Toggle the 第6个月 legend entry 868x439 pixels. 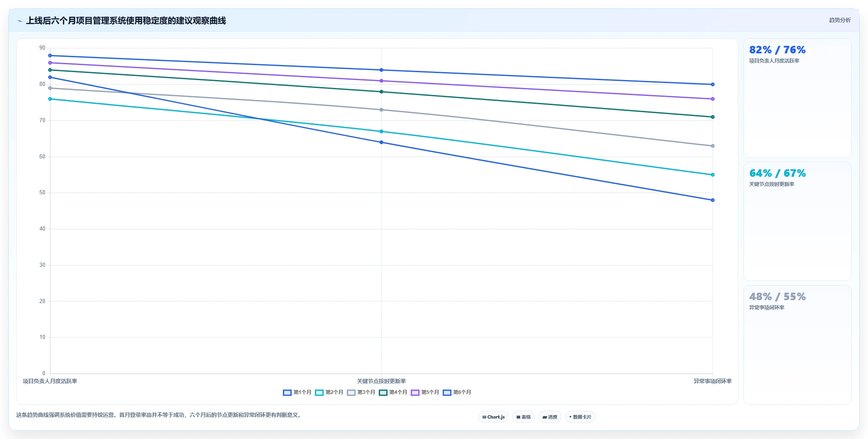coord(457,392)
